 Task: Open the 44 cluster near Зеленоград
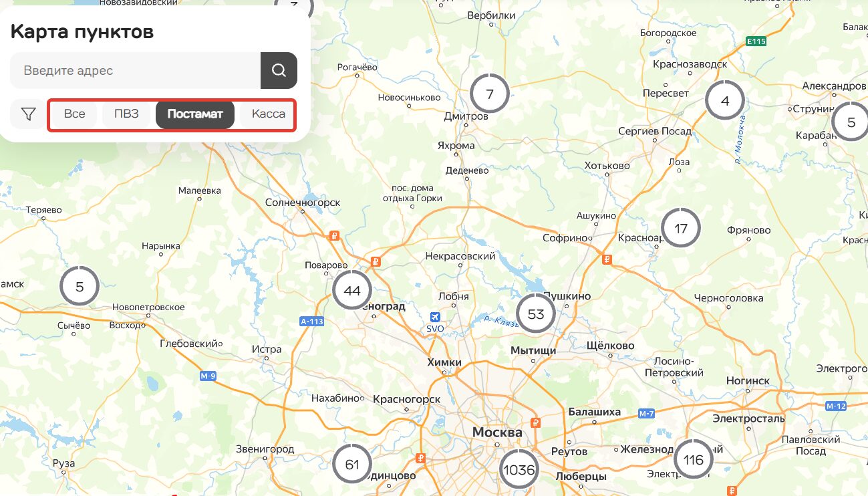click(351, 290)
